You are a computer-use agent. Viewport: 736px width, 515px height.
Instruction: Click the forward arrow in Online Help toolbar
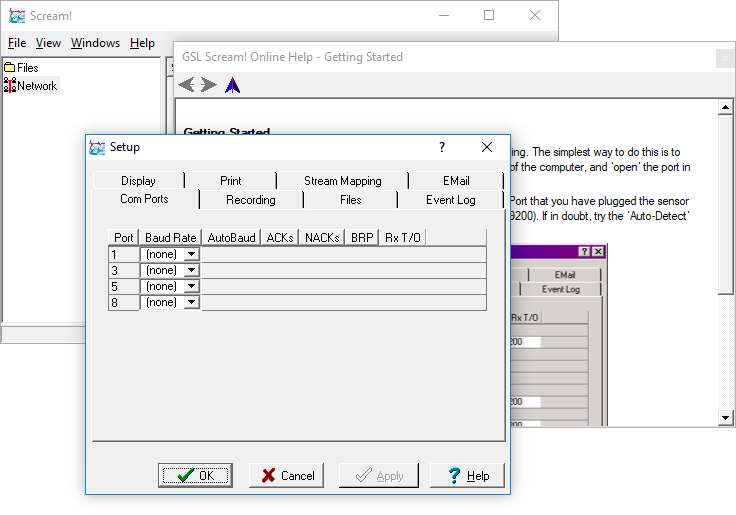pyautogui.click(x=208, y=85)
